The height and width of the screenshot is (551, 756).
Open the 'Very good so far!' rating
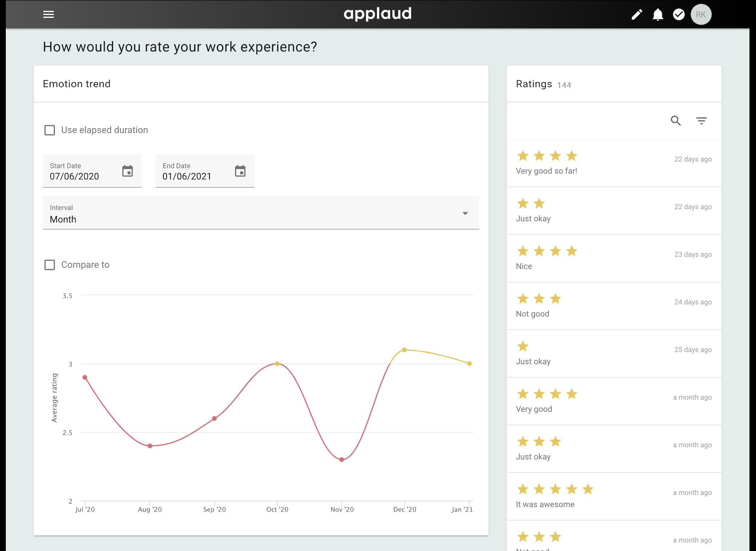pyautogui.click(x=614, y=163)
